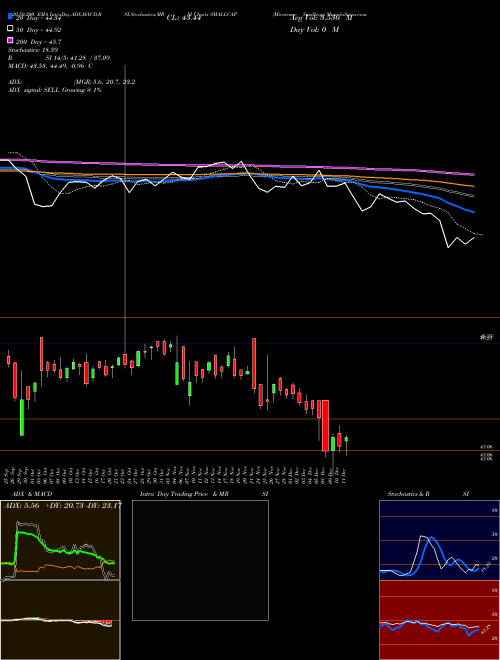
Task: Click the right end of the thick blue 20-day line
Action: [473, 212]
